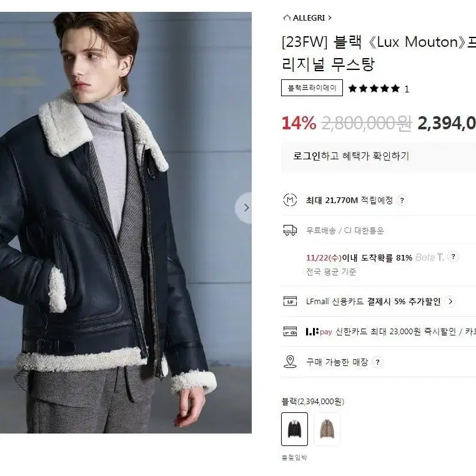This screenshot has width=476, height=476.
Task: Open the five-star review rating
Action: click(374, 89)
